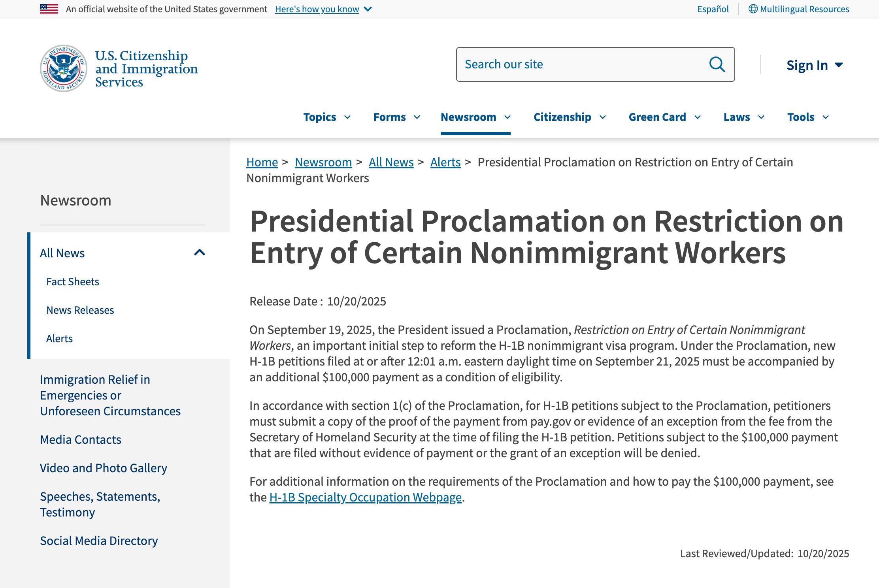This screenshot has height=588, width=879.
Task: Click the globe icon beside Multilingual Resources
Action: pyautogui.click(x=753, y=9)
